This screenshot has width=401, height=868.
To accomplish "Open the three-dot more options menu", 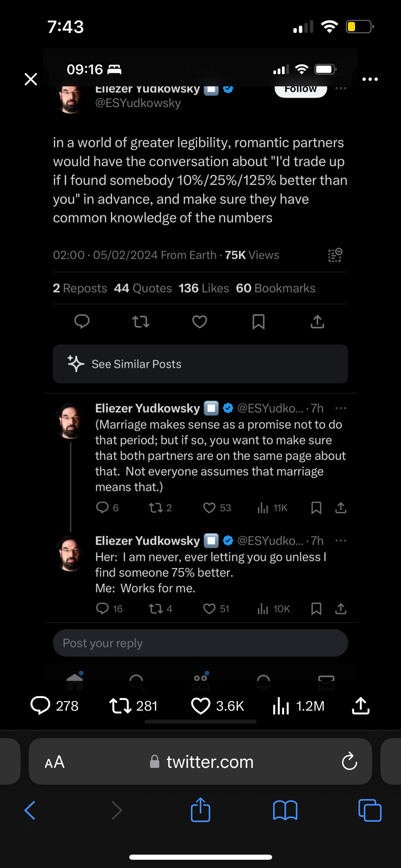I will point(370,79).
